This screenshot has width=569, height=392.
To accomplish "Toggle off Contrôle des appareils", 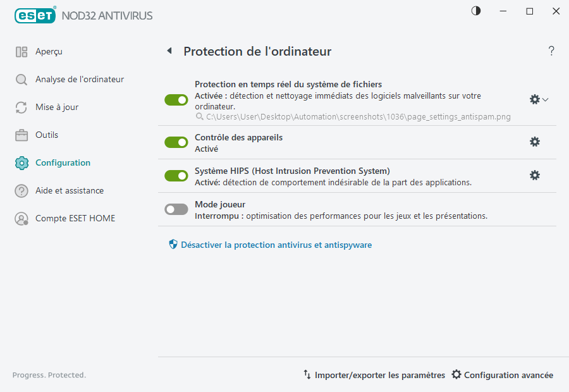I will tap(176, 142).
